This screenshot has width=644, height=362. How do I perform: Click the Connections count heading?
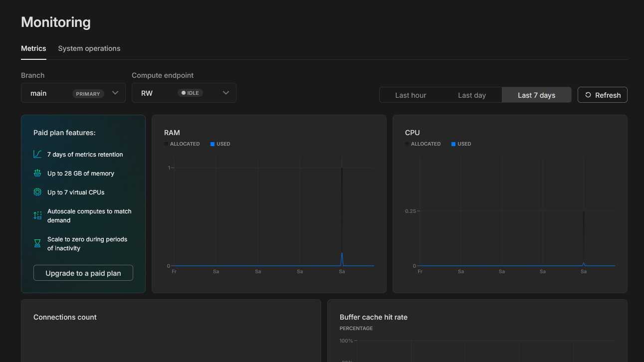pyautogui.click(x=65, y=317)
